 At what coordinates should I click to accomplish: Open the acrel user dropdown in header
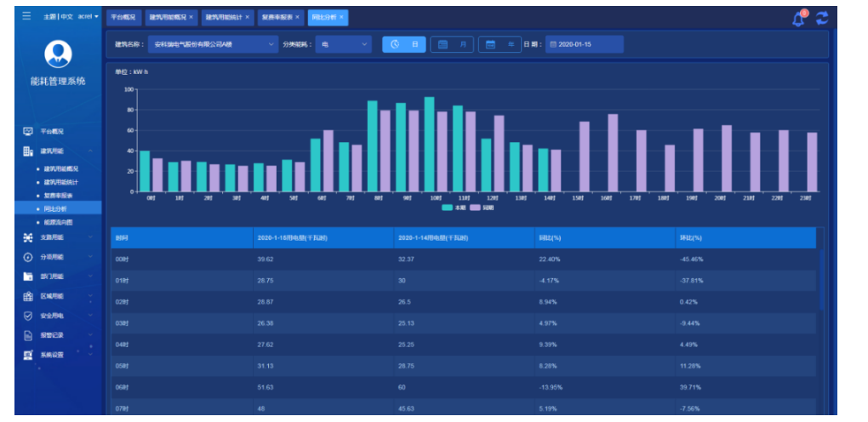[x=89, y=16]
